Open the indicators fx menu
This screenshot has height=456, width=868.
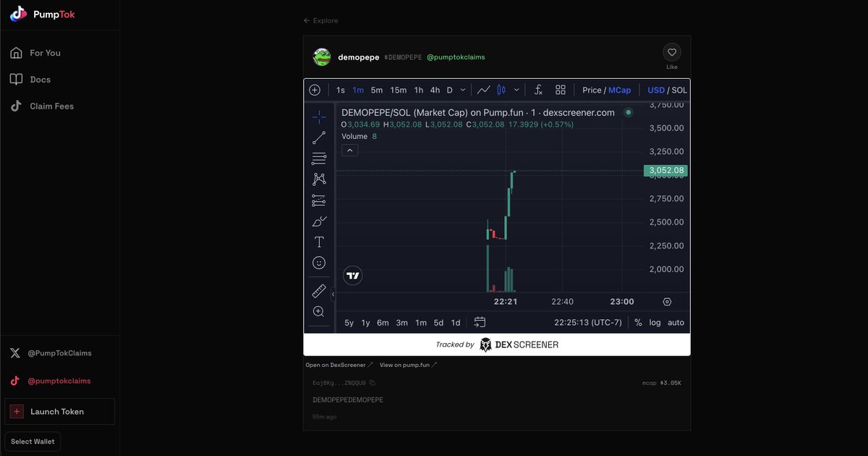pyautogui.click(x=538, y=90)
